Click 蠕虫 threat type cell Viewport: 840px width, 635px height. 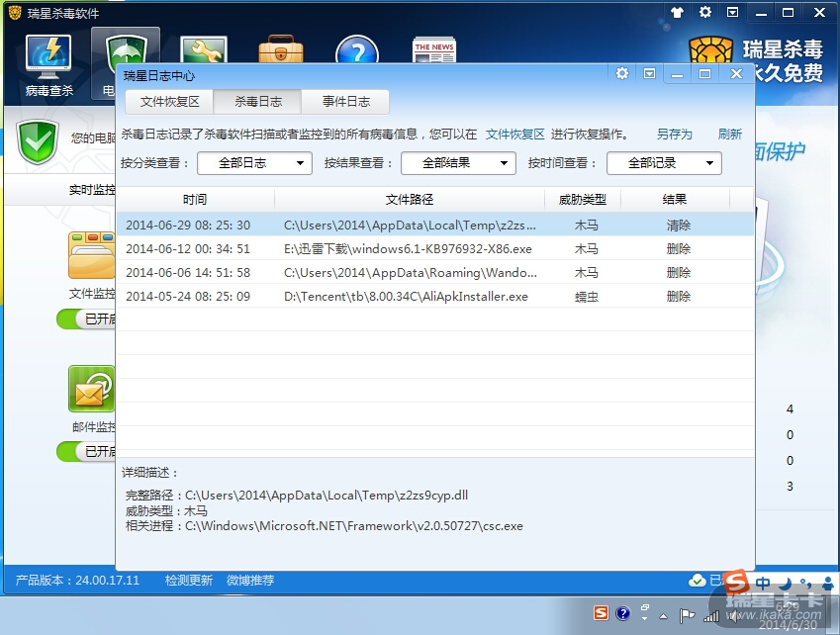586,297
